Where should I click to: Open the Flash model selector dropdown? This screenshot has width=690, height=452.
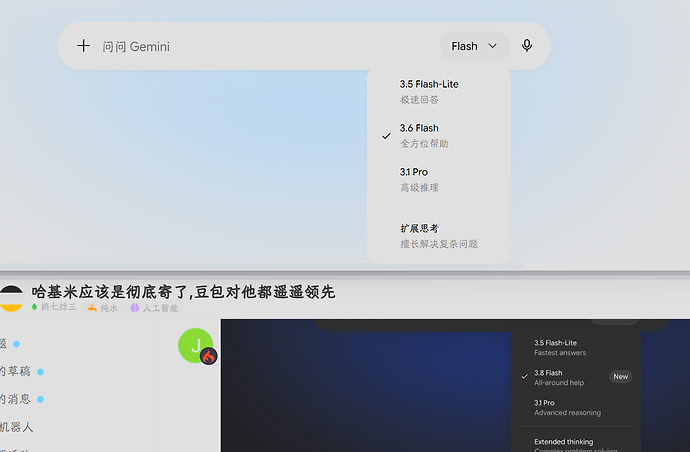coord(474,46)
